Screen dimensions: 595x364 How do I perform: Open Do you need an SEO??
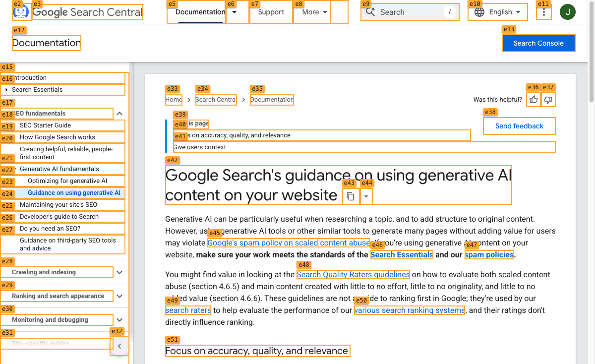pyautogui.click(x=63, y=229)
